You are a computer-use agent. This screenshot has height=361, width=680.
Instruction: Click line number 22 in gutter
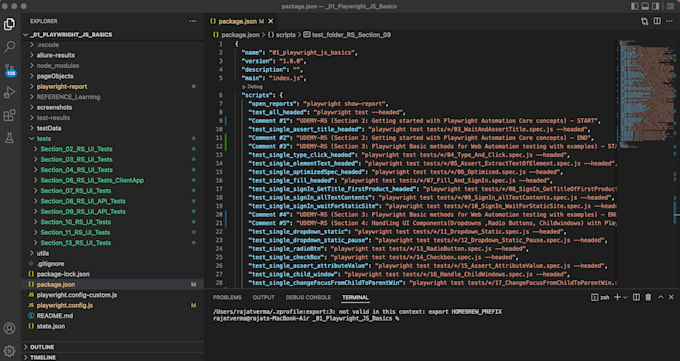[x=219, y=232]
